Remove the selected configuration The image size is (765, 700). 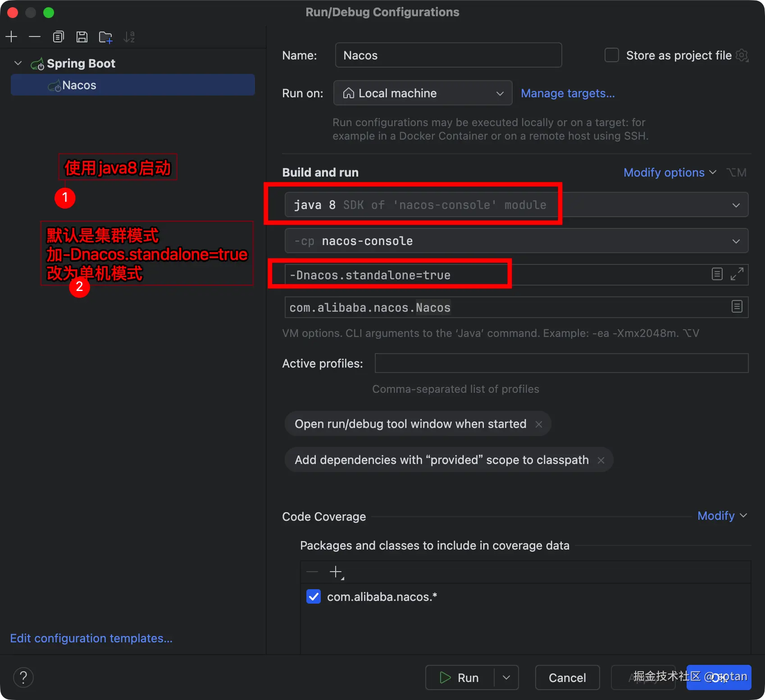(x=35, y=36)
